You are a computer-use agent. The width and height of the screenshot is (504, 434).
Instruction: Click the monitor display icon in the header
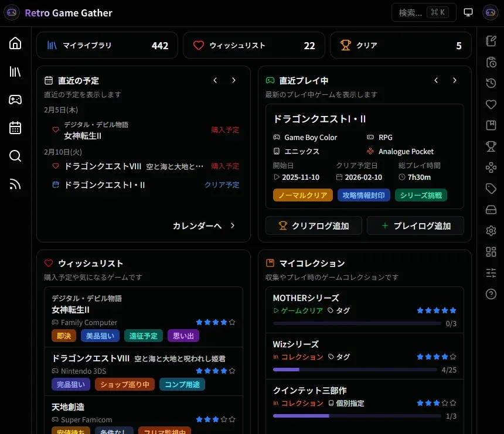(x=468, y=12)
